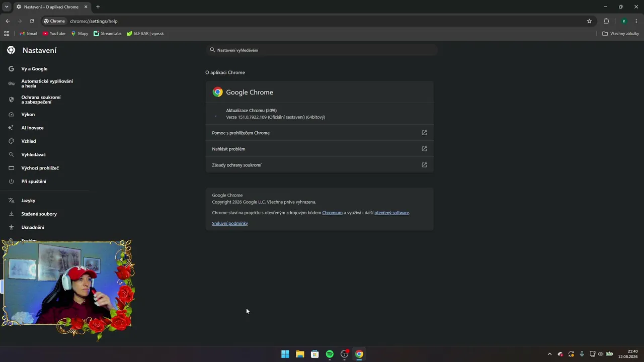
Task: Go back to the previous page
Action: [x=8, y=21]
